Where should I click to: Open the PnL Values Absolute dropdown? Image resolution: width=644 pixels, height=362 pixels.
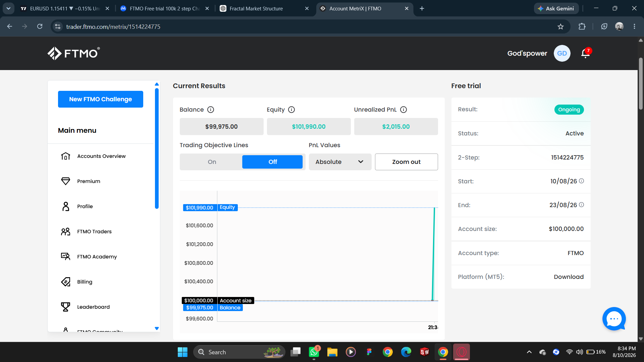[x=340, y=162]
